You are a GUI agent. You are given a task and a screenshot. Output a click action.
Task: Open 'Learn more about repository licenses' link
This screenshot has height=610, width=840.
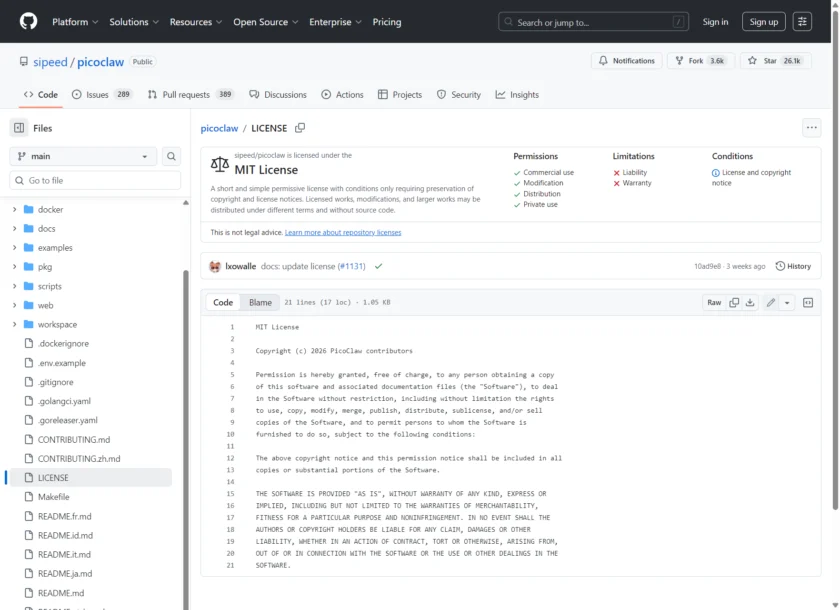tap(342, 232)
